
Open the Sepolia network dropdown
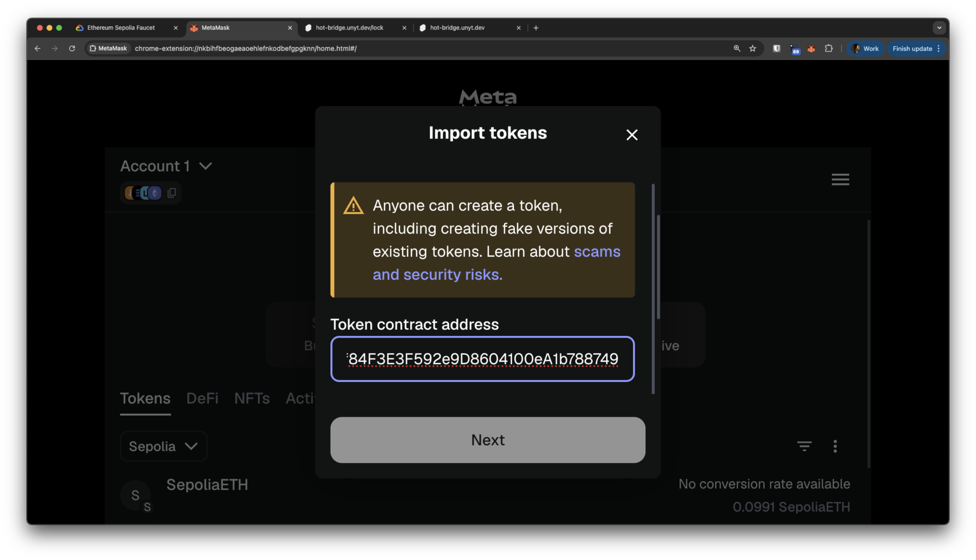(163, 446)
